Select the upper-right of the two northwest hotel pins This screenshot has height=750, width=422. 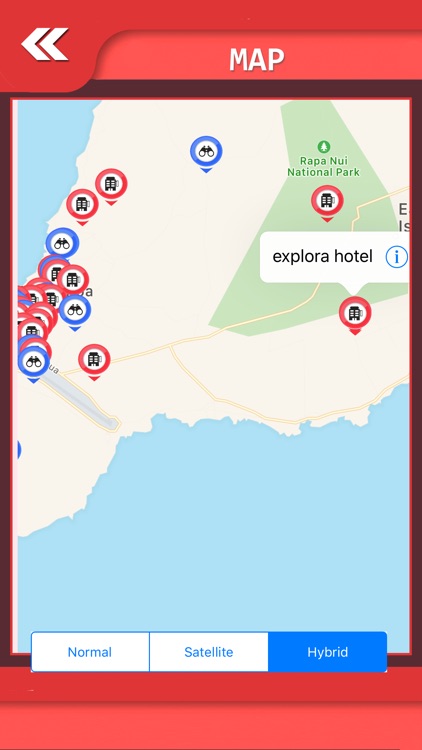coord(111,187)
